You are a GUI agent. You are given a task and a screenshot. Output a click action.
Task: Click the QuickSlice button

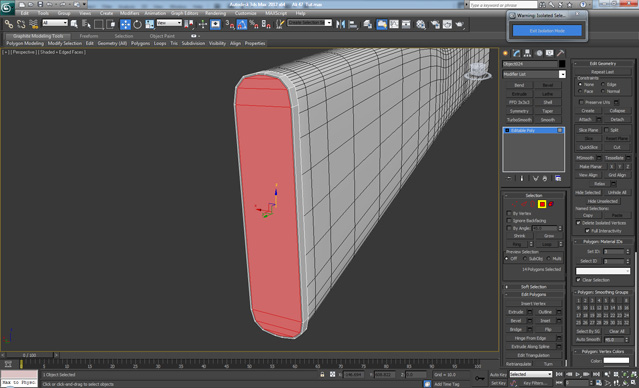tap(588, 147)
